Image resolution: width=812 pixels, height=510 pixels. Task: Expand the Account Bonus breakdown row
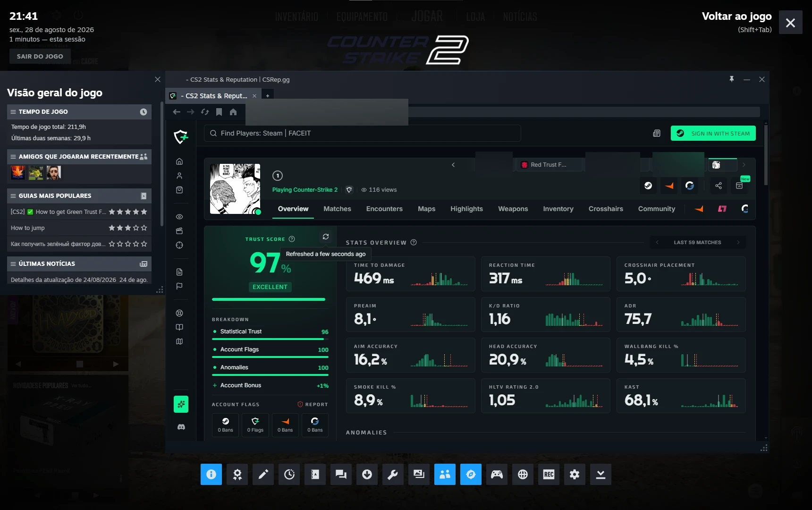pos(270,385)
